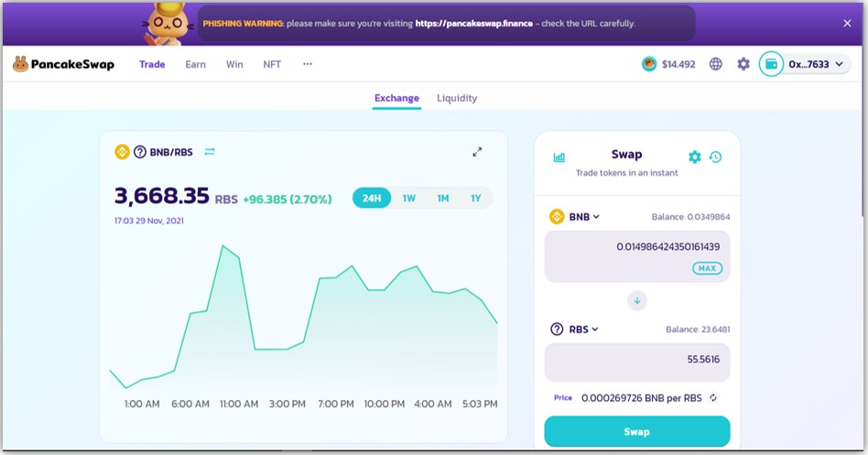The image size is (868, 455).
Task: Open swap slippage settings gear
Action: pos(694,157)
